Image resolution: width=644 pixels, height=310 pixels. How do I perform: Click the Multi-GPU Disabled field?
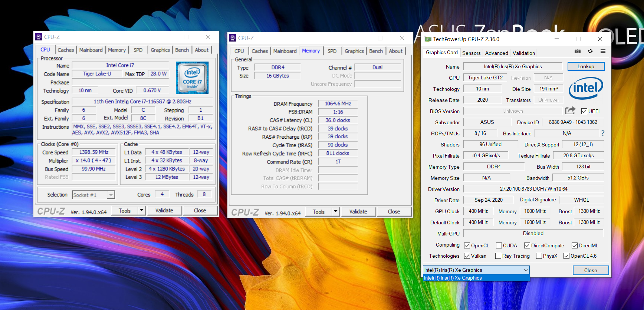[x=533, y=233]
